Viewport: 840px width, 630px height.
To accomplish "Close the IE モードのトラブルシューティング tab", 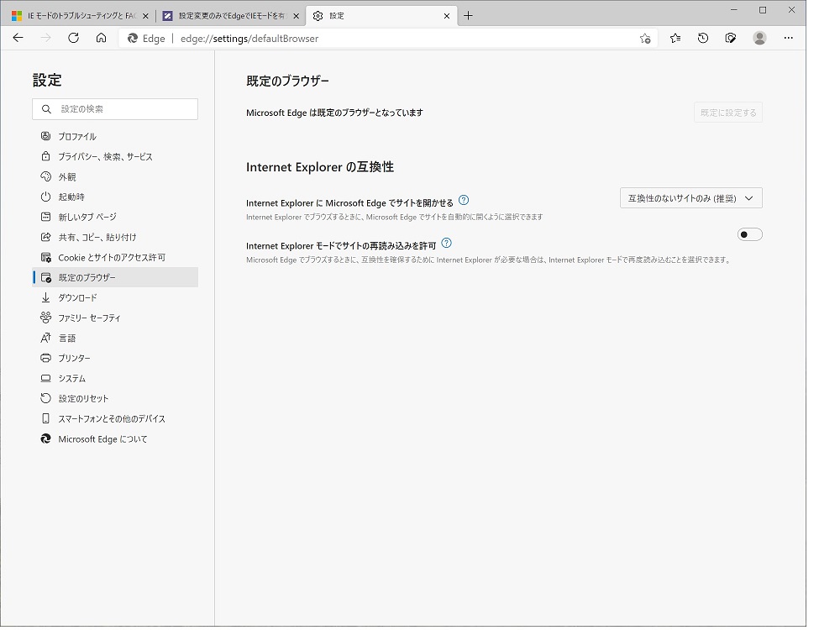I will (x=145, y=16).
